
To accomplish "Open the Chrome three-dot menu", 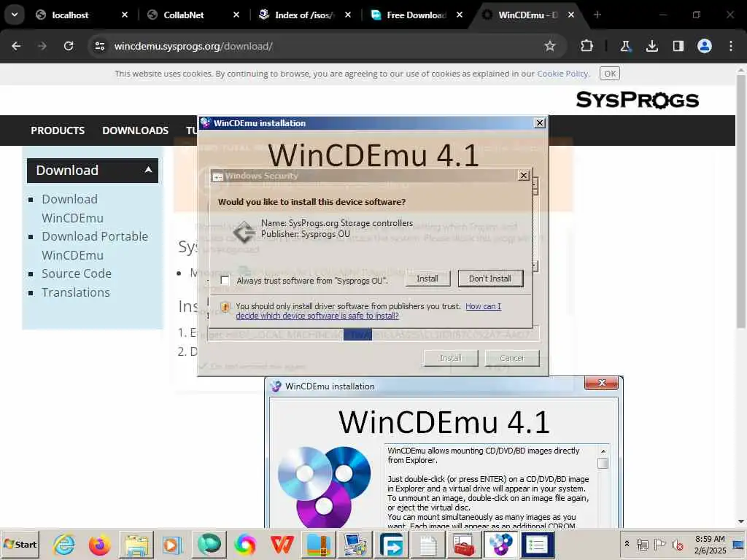I will pyautogui.click(x=731, y=46).
